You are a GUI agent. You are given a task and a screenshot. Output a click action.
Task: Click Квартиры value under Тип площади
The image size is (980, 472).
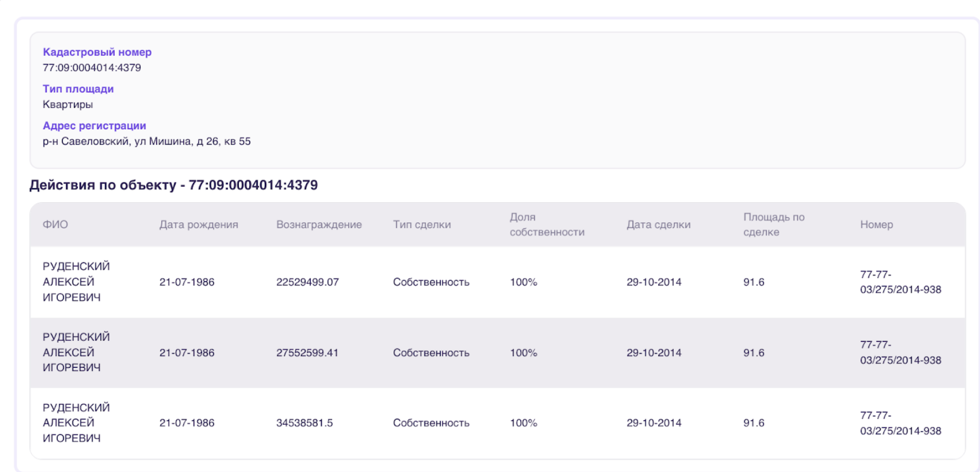pos(67,104)
